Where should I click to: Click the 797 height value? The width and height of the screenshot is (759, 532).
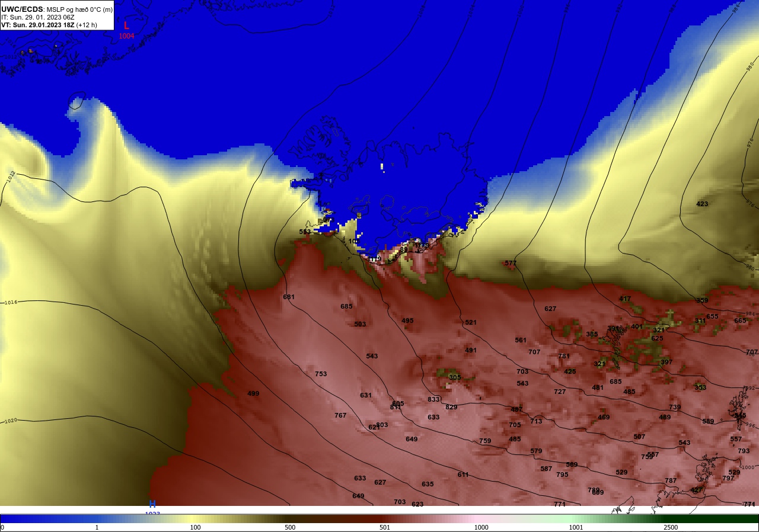[728, 478]
